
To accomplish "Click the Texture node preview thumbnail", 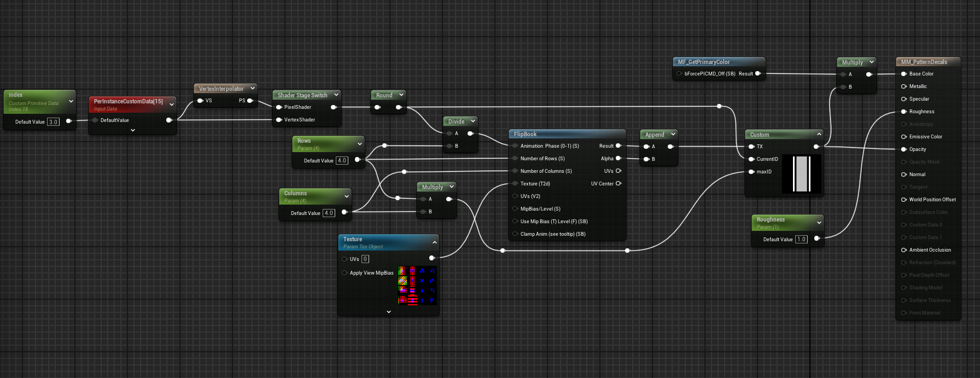I will click(x=416, y=286).
